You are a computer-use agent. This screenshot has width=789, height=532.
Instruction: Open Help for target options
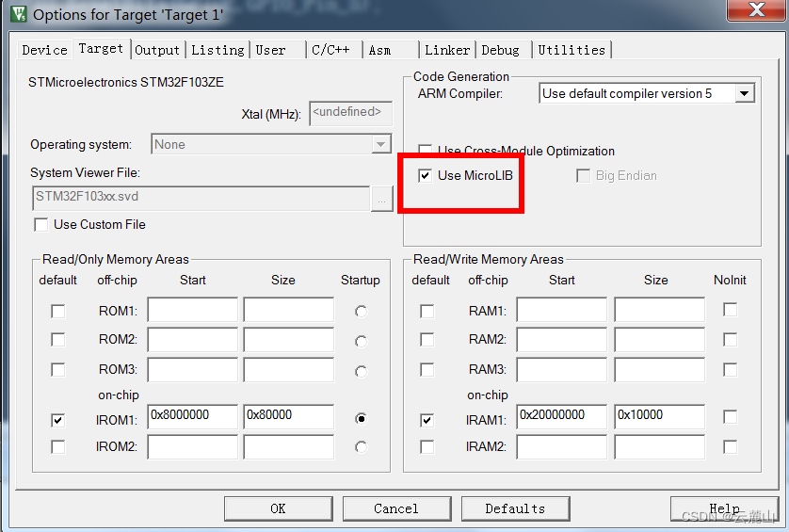pos(725,508)
